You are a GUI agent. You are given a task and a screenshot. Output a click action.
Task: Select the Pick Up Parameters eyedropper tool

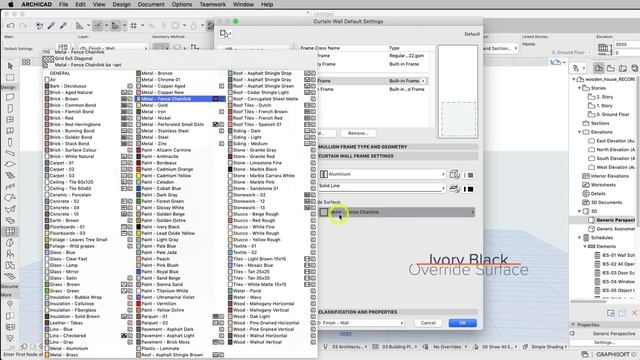(x=51, y=26)
